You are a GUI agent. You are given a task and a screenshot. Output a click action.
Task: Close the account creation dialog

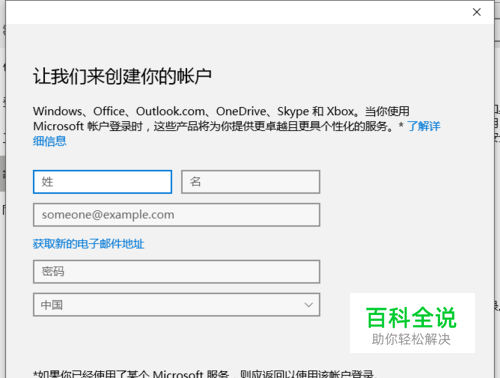click(x=477, y=12)
